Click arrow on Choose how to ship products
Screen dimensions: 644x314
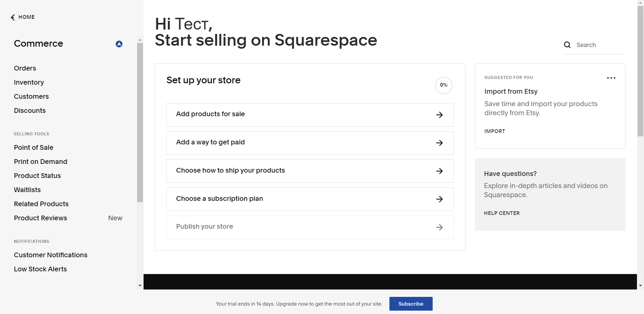coord(439,171)
